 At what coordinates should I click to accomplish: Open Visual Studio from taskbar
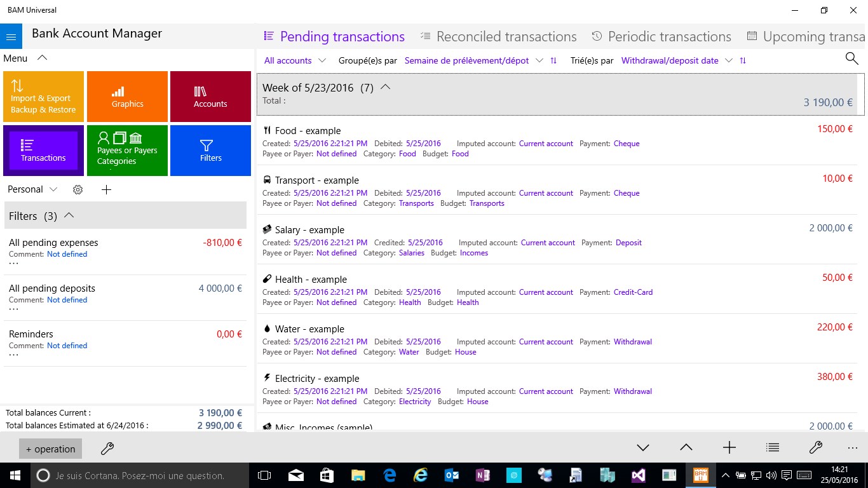pyautogui.click(x=639, y=475)
